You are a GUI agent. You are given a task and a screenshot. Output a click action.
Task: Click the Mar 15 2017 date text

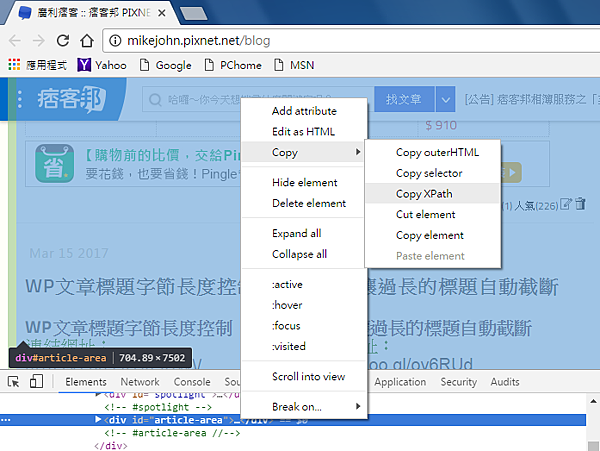tap(69, 253)
